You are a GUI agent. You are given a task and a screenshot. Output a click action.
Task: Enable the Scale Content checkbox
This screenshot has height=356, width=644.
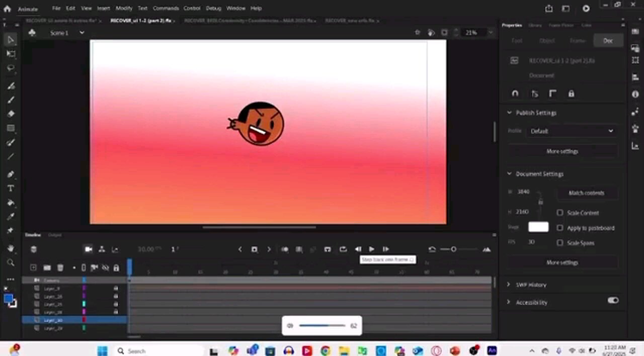click(x=559, y=213)
